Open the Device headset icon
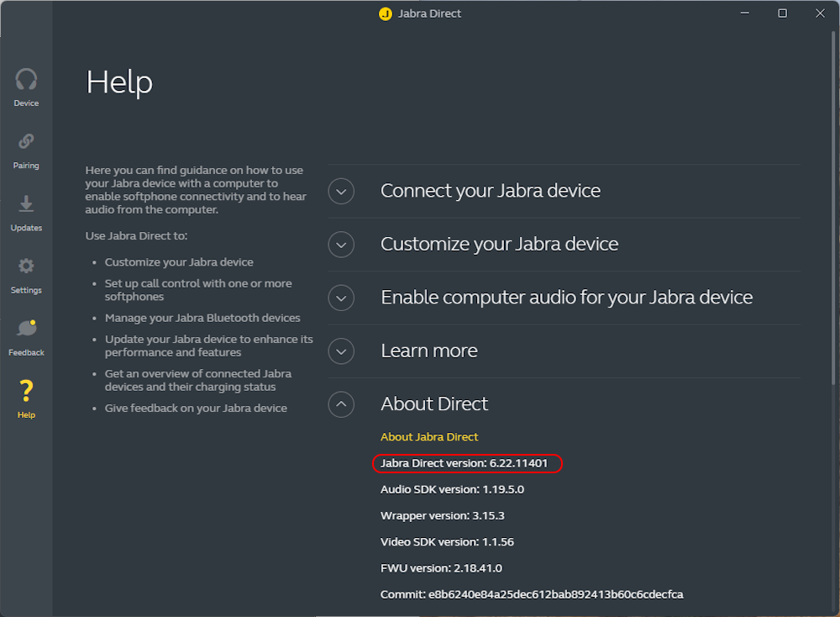The height and width of the screenshot is (617, 840). [x=26, y=79]
